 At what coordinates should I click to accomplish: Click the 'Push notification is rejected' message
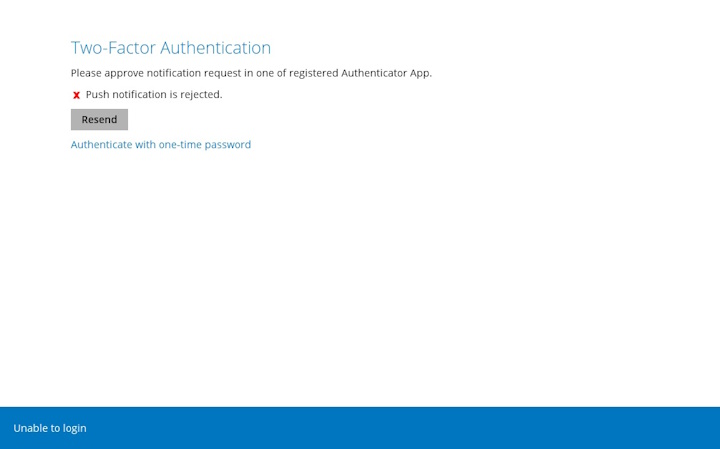coord(154,95)
